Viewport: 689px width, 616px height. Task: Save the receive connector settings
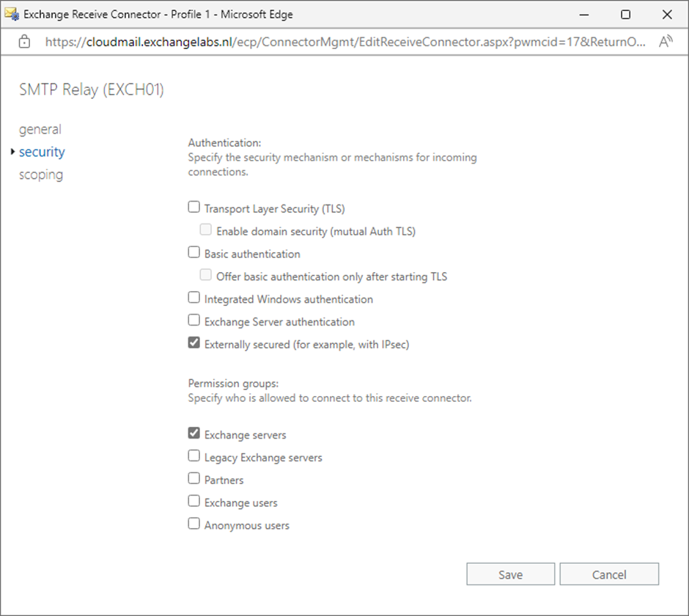tap(511, 574)
